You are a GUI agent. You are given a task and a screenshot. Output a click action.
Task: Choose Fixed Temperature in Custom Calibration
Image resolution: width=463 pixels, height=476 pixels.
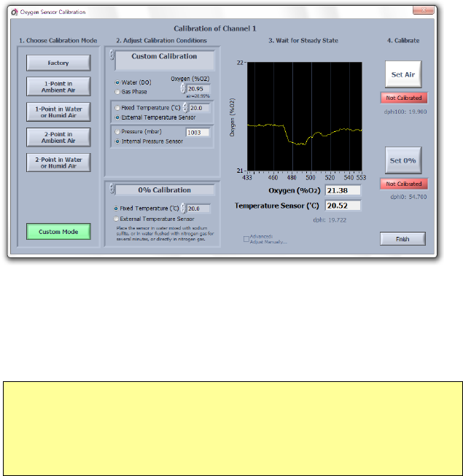(x=117, y=108)
